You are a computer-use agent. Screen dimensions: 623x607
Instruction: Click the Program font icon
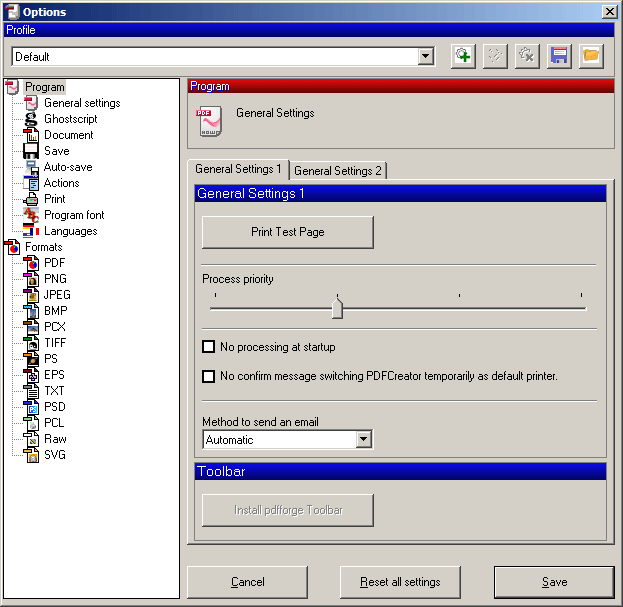click(31, 215)
